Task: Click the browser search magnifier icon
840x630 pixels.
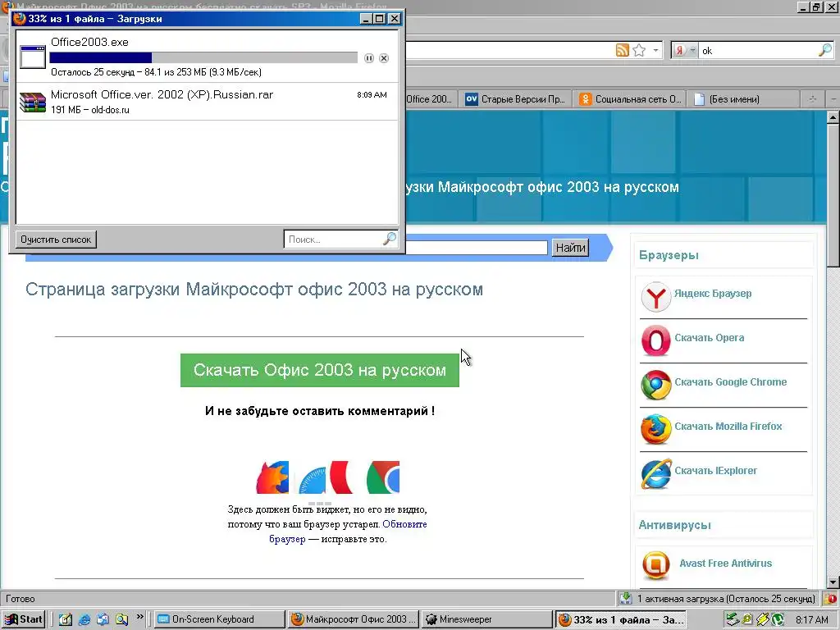Action: (825, 50)
